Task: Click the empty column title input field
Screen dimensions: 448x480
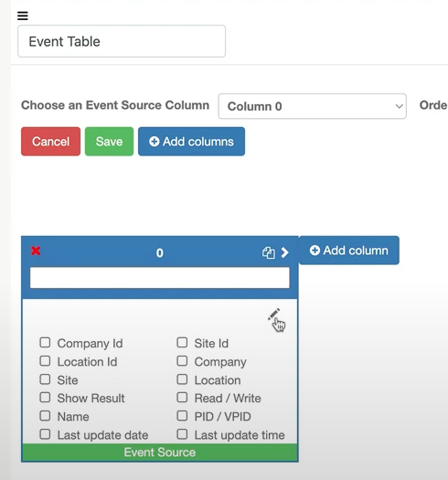Action: point(159,278)
